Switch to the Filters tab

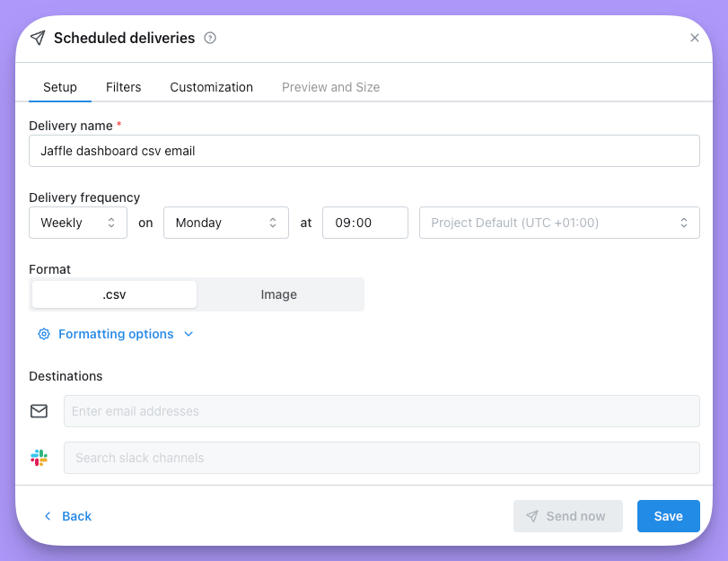[124, 87]
